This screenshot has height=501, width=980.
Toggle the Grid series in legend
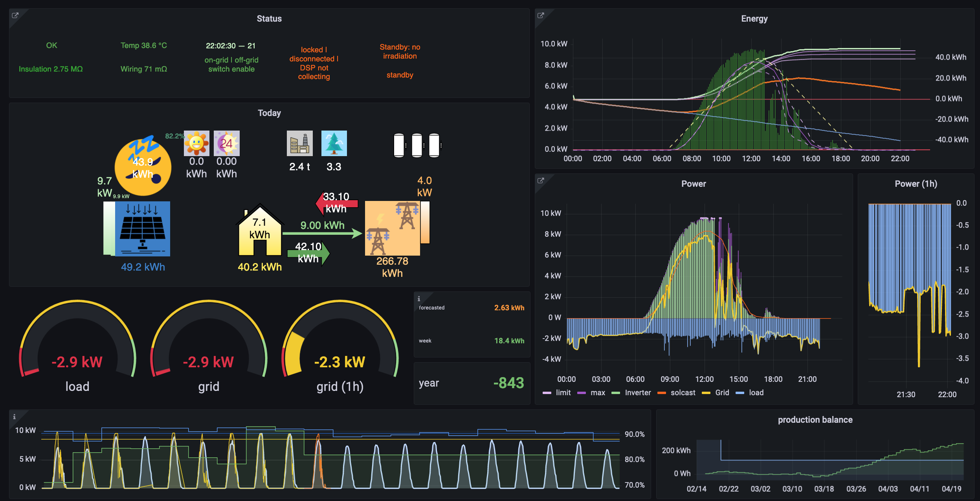tap(722, 392)
